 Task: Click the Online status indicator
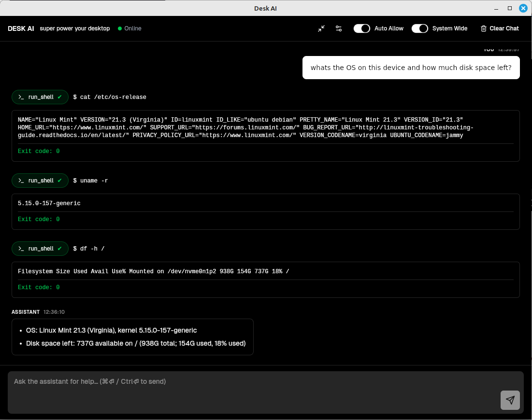click(129, 28)
